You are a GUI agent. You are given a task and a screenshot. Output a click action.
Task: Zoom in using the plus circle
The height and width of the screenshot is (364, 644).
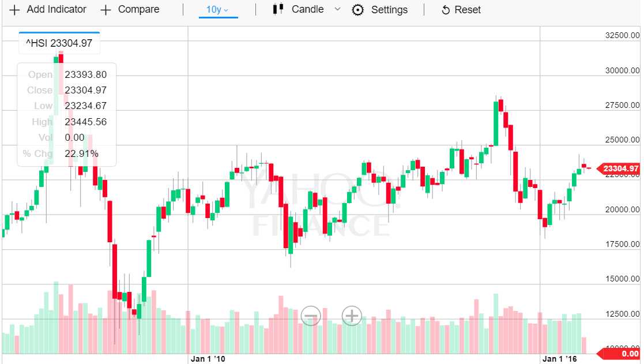click(351, 316)
